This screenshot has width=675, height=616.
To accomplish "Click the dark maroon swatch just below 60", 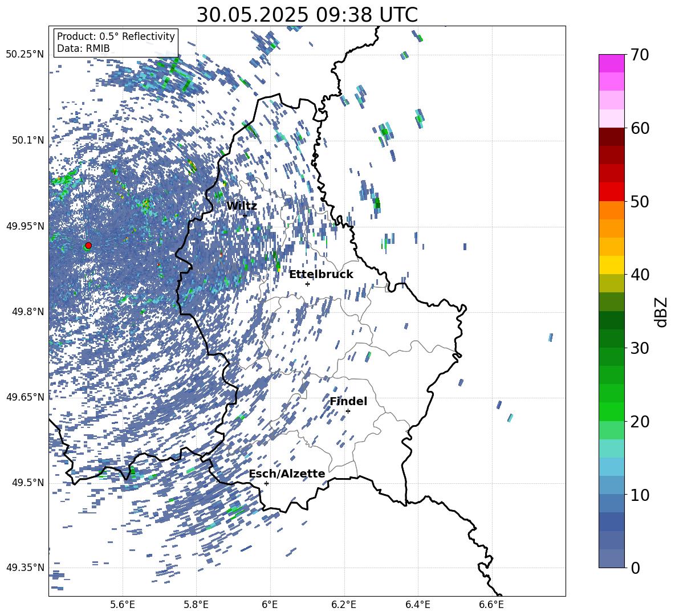I will (x=611, y=136).
